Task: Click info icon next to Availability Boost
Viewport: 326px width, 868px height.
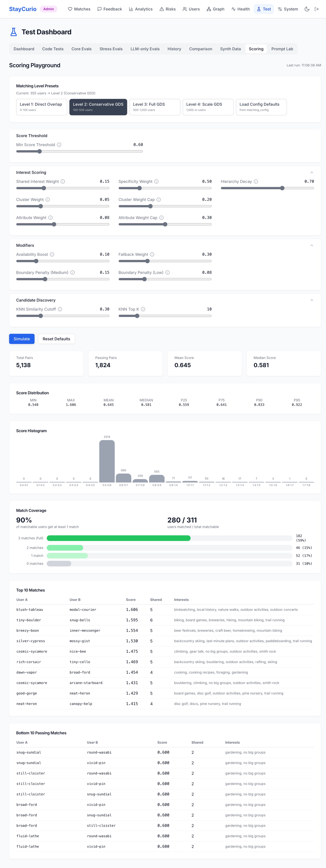Action: pyautogui.click(x=52, y=254)
